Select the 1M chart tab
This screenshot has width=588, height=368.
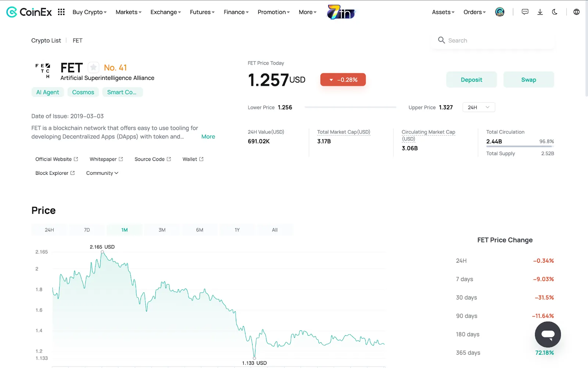[125, 230]
